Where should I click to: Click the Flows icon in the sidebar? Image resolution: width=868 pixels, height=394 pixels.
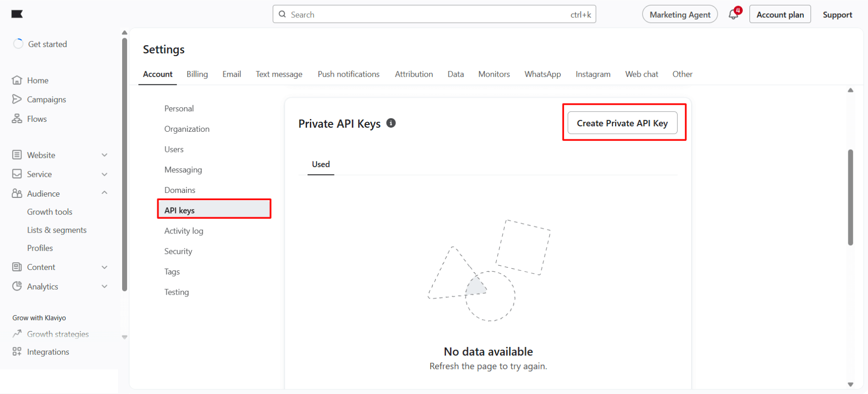click(17, 119)
